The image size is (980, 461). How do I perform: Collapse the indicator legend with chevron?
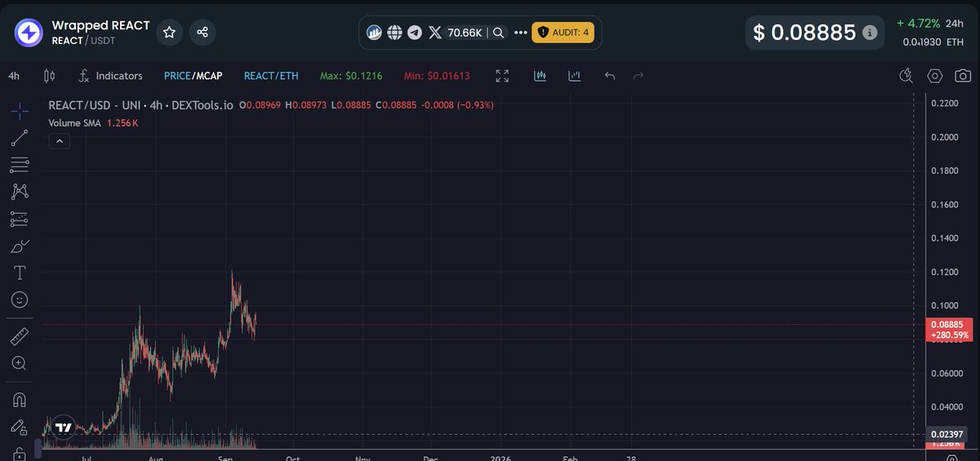coord(59,141)
